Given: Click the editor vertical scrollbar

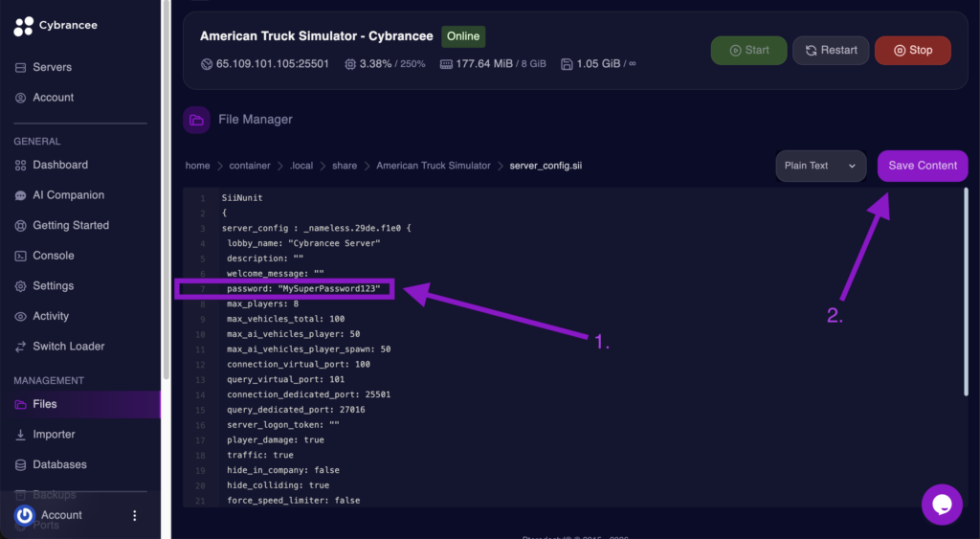Looking at the screenshot, I should [x=966, y=292].
